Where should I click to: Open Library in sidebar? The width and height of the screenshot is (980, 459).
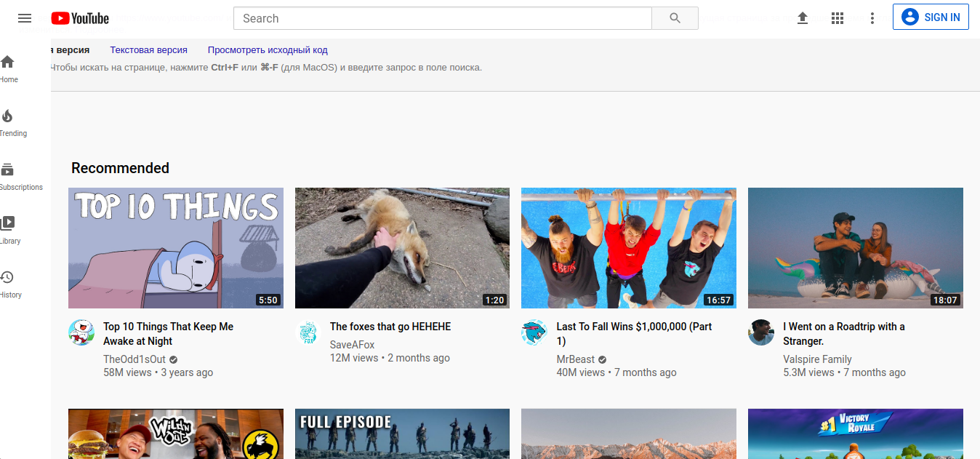click(x=9, y=231)
